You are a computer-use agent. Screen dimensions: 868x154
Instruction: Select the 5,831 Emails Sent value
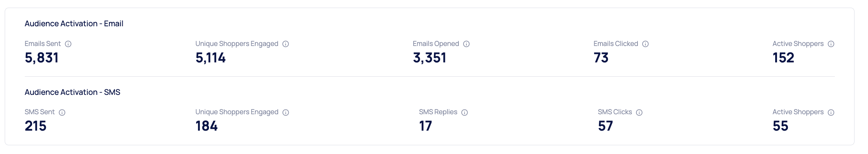42,58
